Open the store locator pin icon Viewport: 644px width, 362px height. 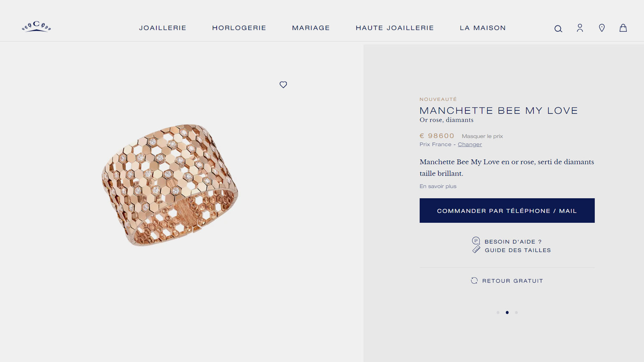pyautogui.click(x=602, y=28)
